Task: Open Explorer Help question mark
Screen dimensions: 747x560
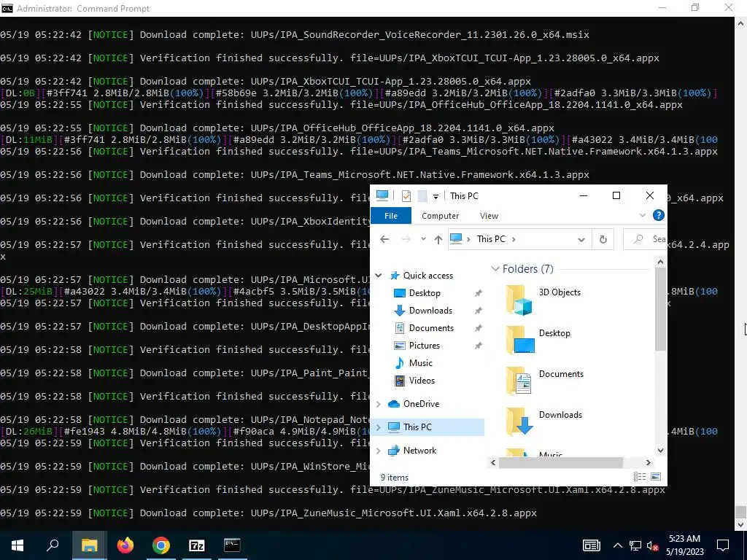Action: point(659,215)
